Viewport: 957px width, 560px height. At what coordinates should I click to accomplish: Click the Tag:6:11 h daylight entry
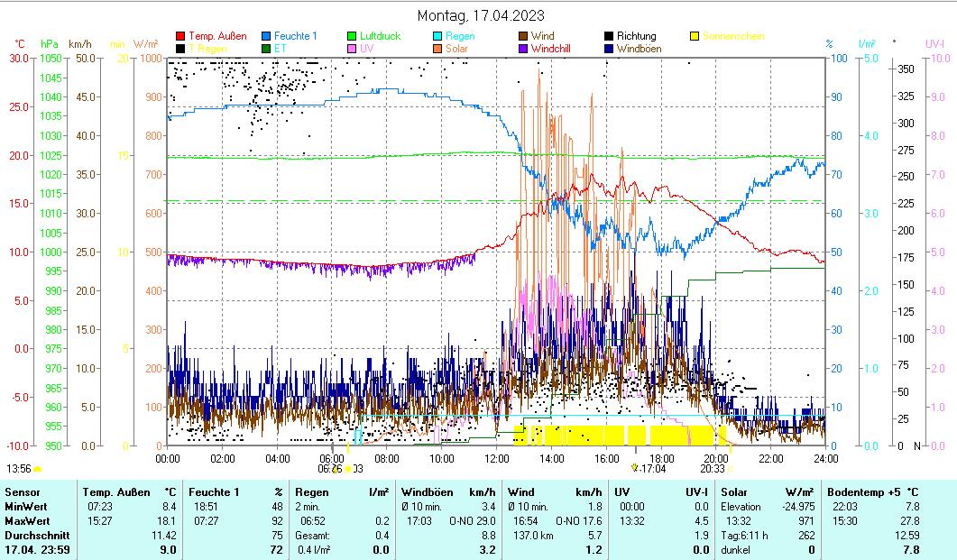[744, 536]
